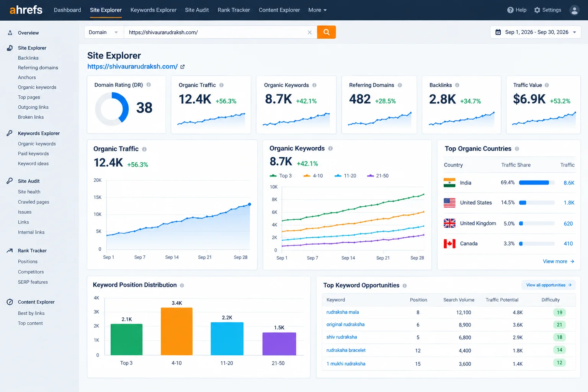
Task: Click the info icon beside Referring Domains card
Action: pos(400,85)
